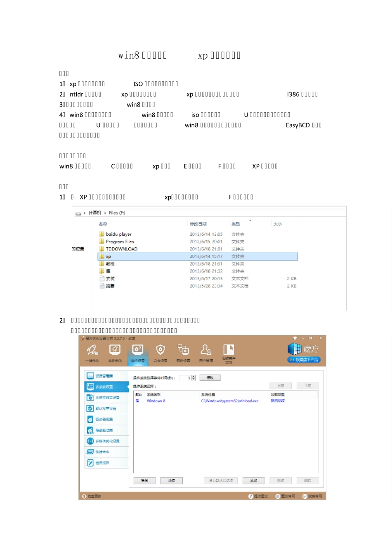392x555 pixels.
Task: Open the 安装 text document
Action: coord(107,279)
